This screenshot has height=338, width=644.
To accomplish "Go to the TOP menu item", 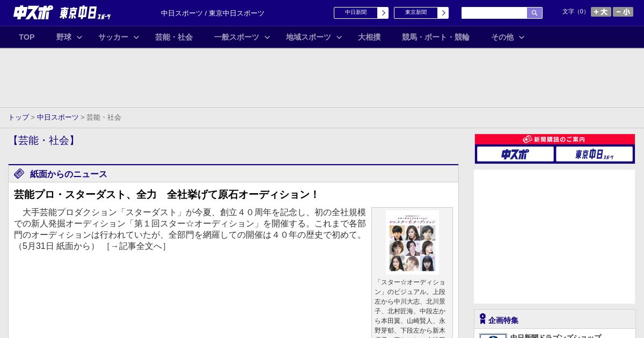I will 27,37.
